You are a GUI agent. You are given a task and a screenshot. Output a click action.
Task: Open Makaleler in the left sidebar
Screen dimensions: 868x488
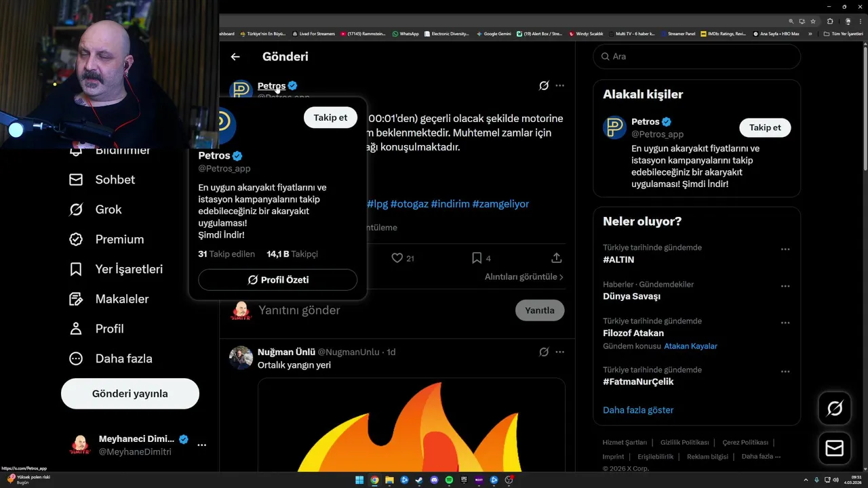108,299
